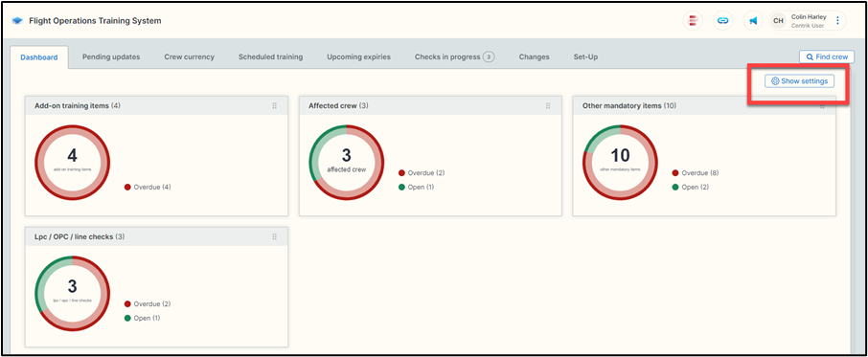
Task: Switch to the Pending updates tab
Action: click(111, 56)
